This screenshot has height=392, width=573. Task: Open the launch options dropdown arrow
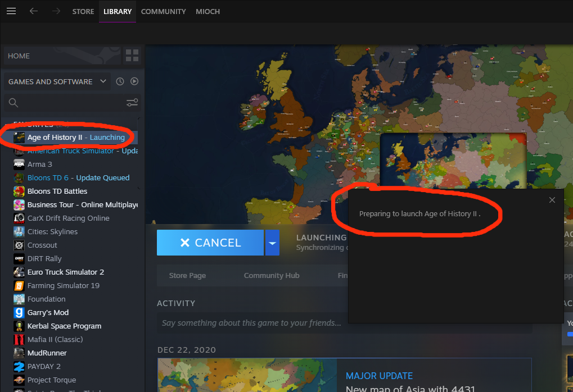(x=272, y=243)
